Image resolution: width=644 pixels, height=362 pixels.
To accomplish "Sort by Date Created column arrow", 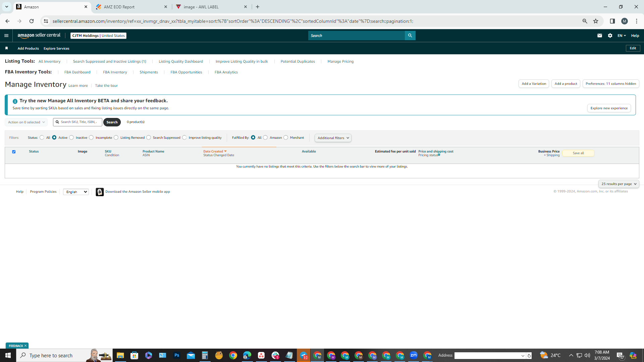I will pyautogui.click(x=225, y=152).
